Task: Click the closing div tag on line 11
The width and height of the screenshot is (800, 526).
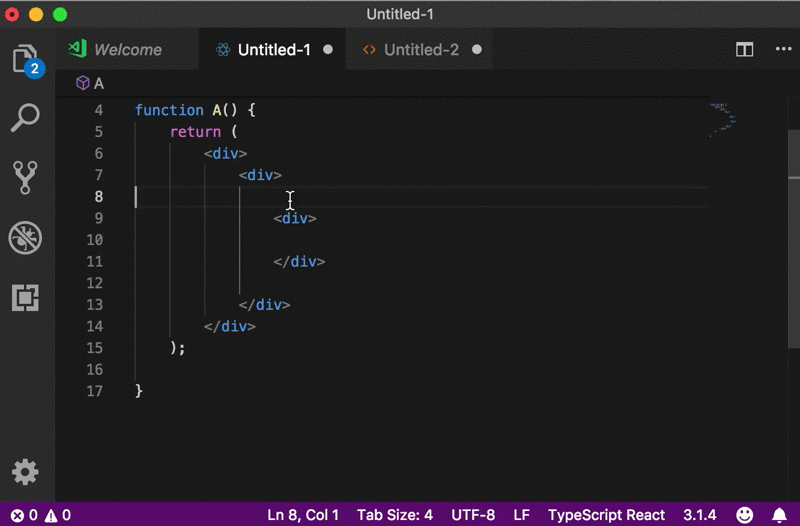Action: [x=299, y=262]
